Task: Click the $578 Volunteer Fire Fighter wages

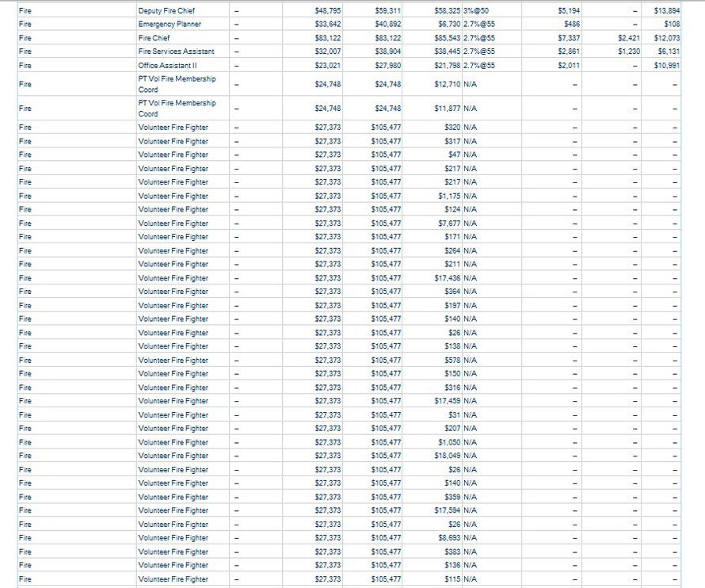Action: [x=452, y=361]
